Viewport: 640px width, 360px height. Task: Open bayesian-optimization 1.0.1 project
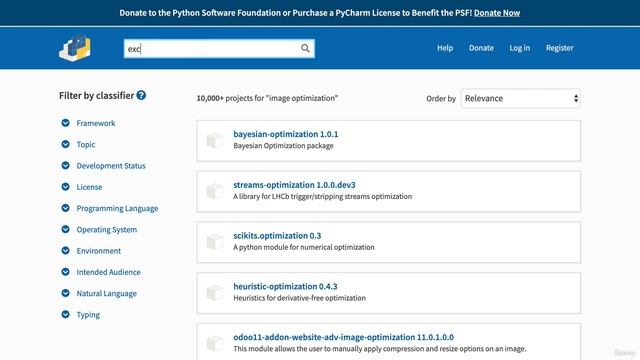(286, 134)
